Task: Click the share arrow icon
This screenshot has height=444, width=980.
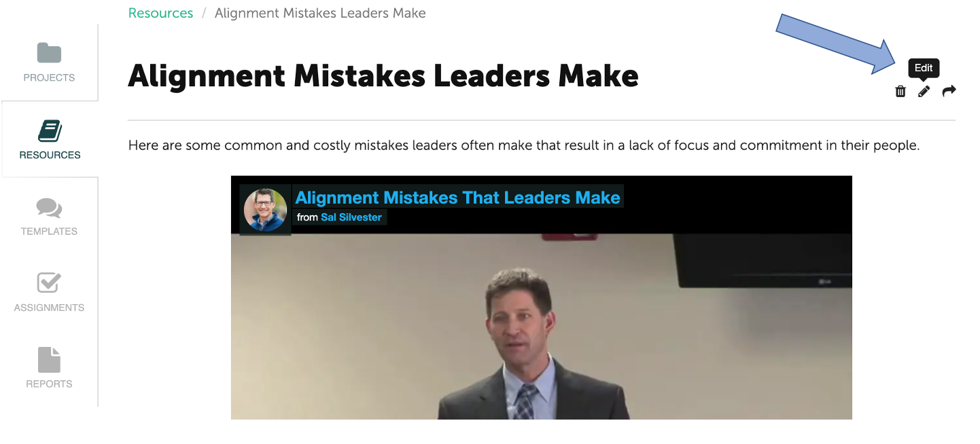Action: (x=949, y=91)
